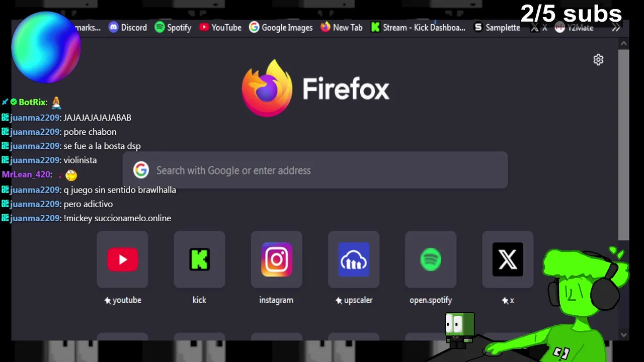Image resolution: width=644 pixels, height=362 pixels.
Task: Open the Y2Mate bookmark
Action: pos(574,28)
